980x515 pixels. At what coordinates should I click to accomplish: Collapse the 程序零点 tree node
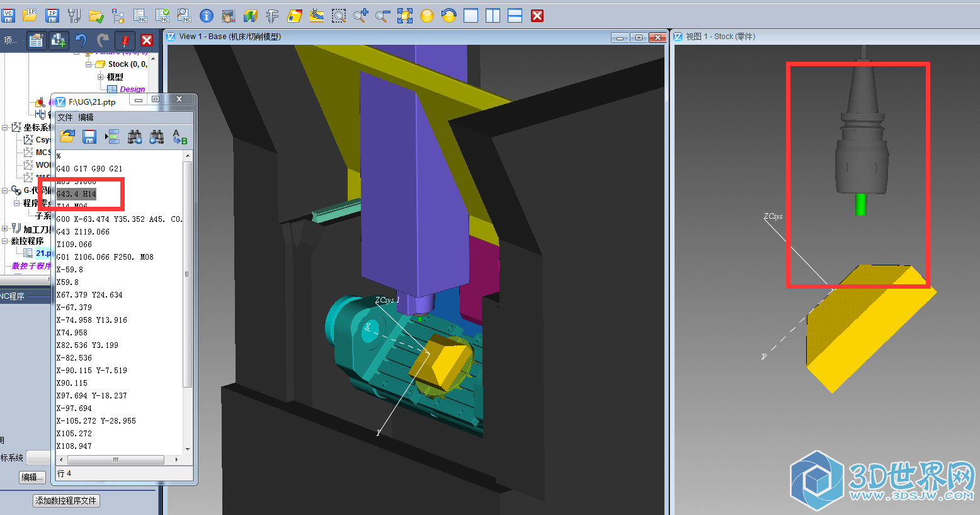click(16, 203)
